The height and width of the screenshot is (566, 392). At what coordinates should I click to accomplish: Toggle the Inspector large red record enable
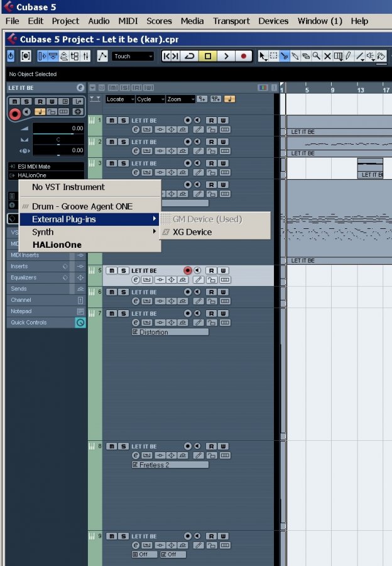click(15, 114)
